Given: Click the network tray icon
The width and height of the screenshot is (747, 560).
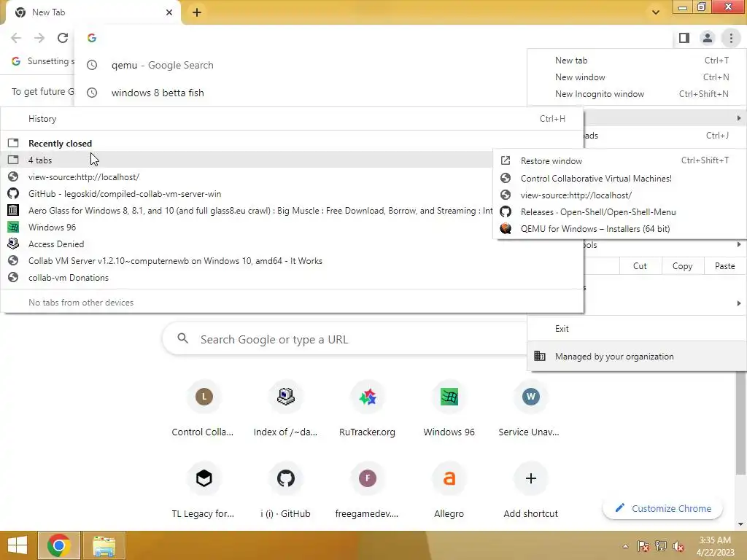Looking at the screenshot, I should tap(660, 546).
